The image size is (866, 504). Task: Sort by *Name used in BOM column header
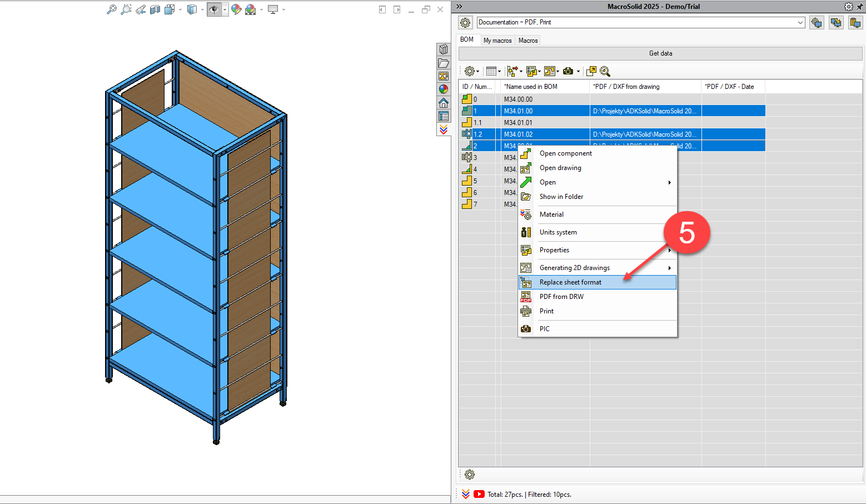point(545,87)
